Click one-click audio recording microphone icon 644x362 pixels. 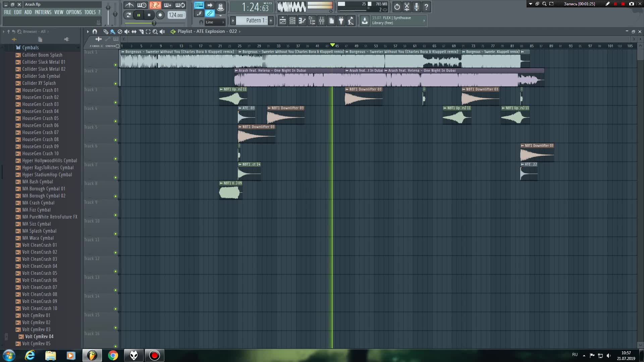click(416, 6)
